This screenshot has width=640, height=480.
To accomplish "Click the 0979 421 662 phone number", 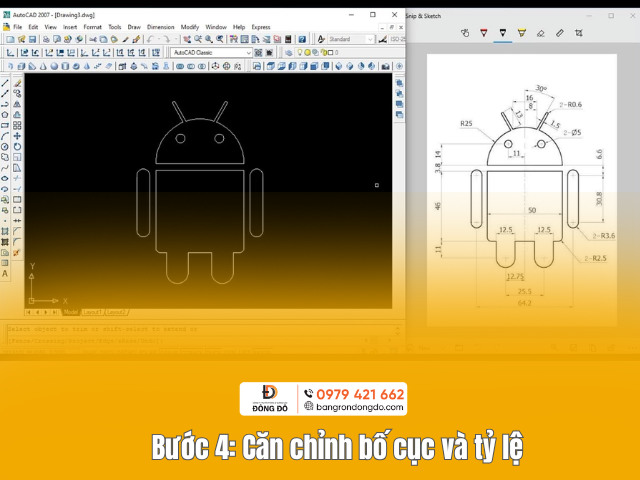I will (360, 394).
